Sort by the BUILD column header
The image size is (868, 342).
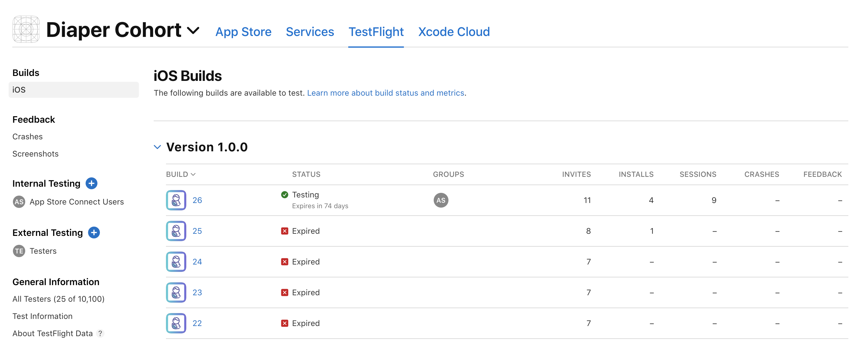(x=181, y=174)
